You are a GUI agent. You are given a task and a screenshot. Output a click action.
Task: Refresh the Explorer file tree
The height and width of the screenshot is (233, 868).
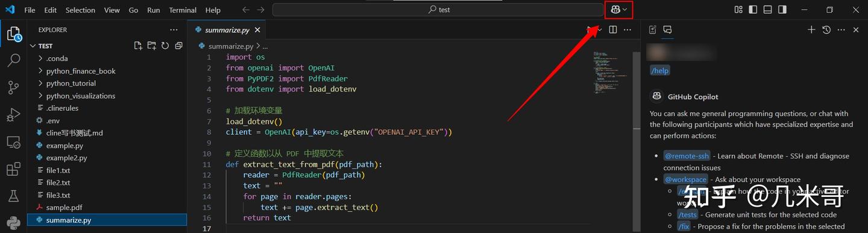[165, 46]
